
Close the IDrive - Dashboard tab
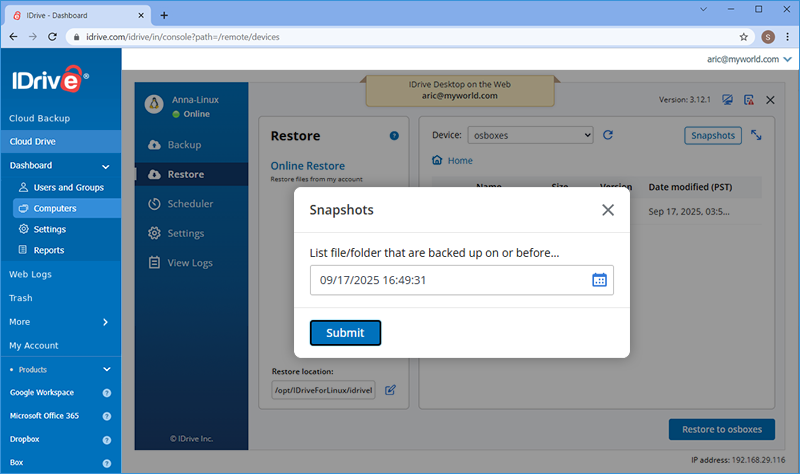[x=141, y=15]
